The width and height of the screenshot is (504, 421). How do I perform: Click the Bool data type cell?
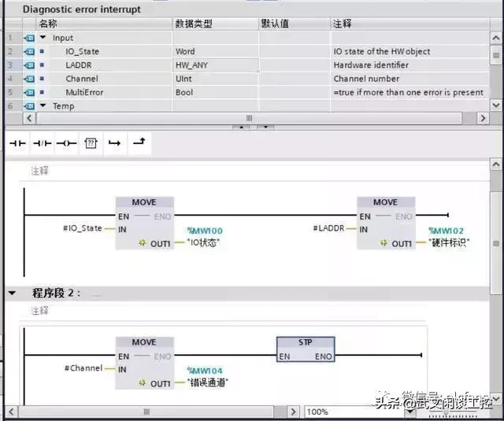tap(215, 93)
